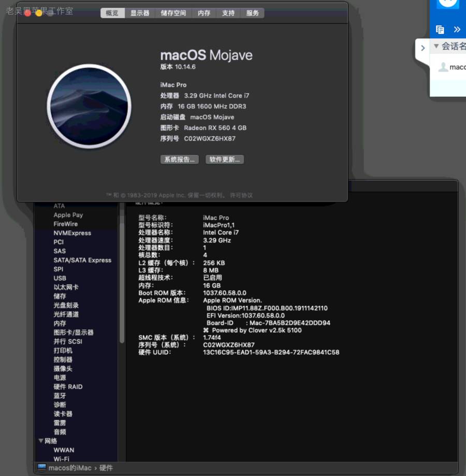The height and width of the screenshot is (476, 466).
Task: Select 雷雳 in the sidebar
Action: [x=60, y=423]
